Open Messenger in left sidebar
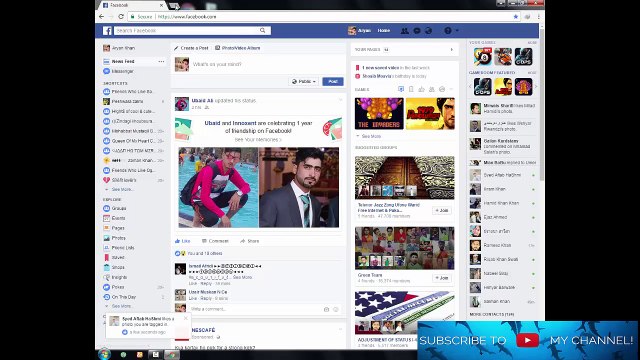This screenshot has height=360, width=640. [x=122, y=71]
